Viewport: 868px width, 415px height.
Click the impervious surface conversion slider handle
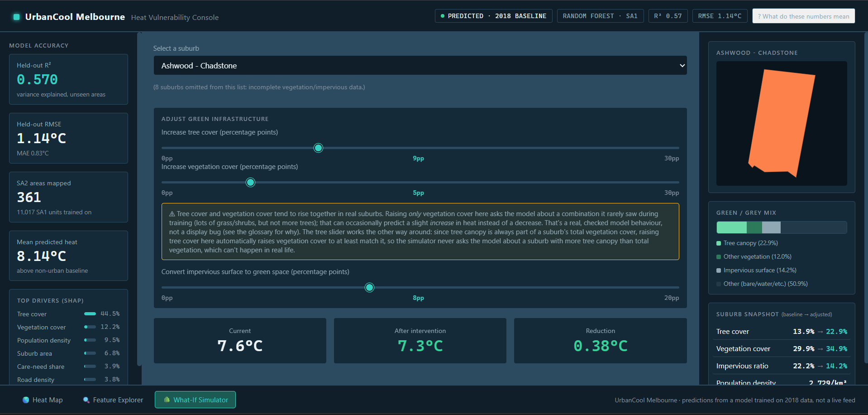(369, 287)
